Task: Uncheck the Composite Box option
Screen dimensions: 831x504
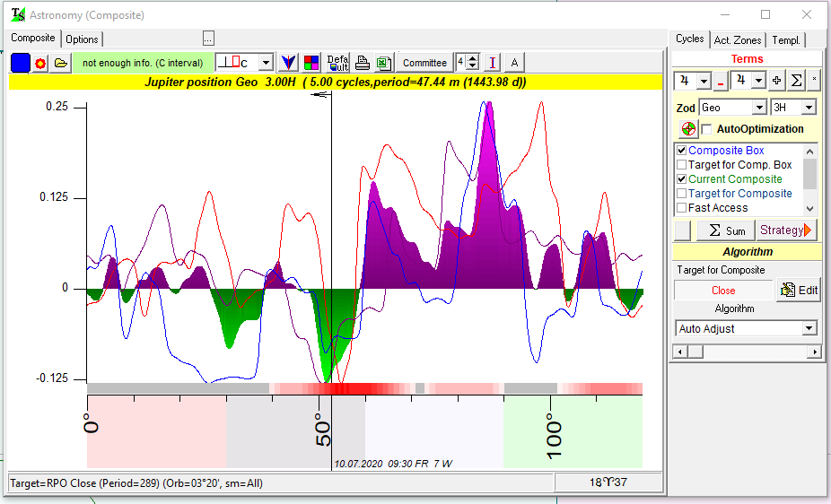Action: click(682, 151)
